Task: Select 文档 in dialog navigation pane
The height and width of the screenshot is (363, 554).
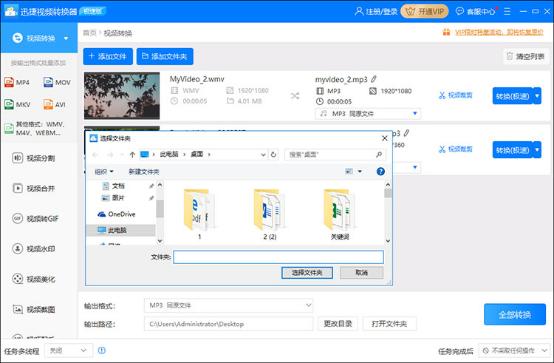Action: pos(118,186)
